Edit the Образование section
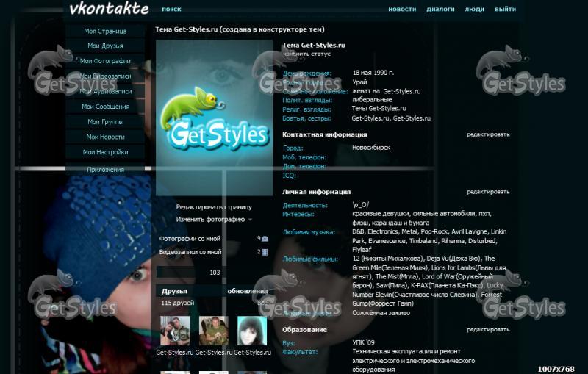 point(488,330)
